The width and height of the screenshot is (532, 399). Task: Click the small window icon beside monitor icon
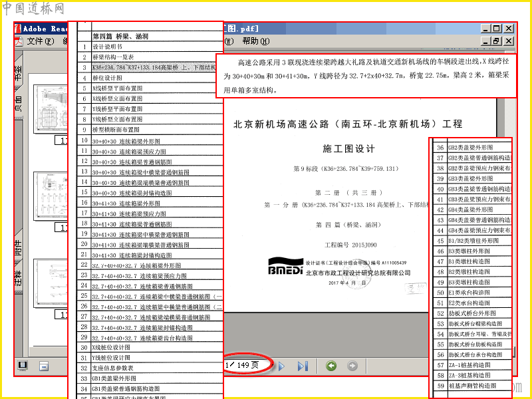click(x=44, y=366)
